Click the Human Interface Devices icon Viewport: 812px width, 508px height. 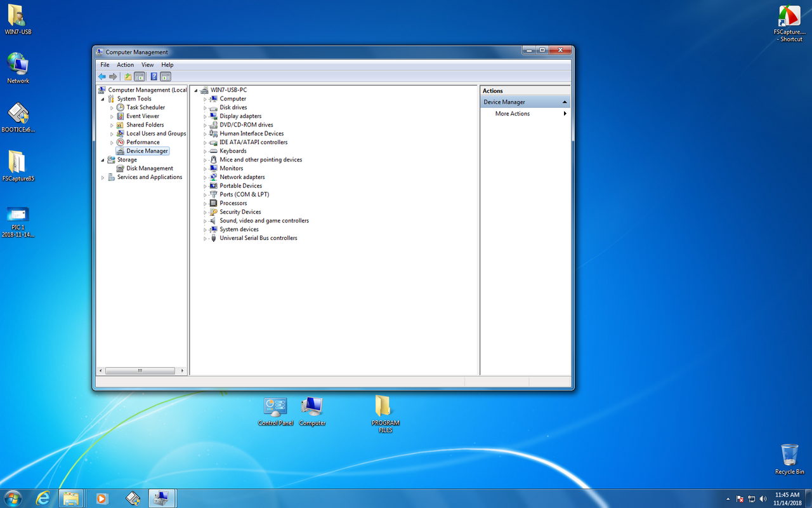click(214, 133)
